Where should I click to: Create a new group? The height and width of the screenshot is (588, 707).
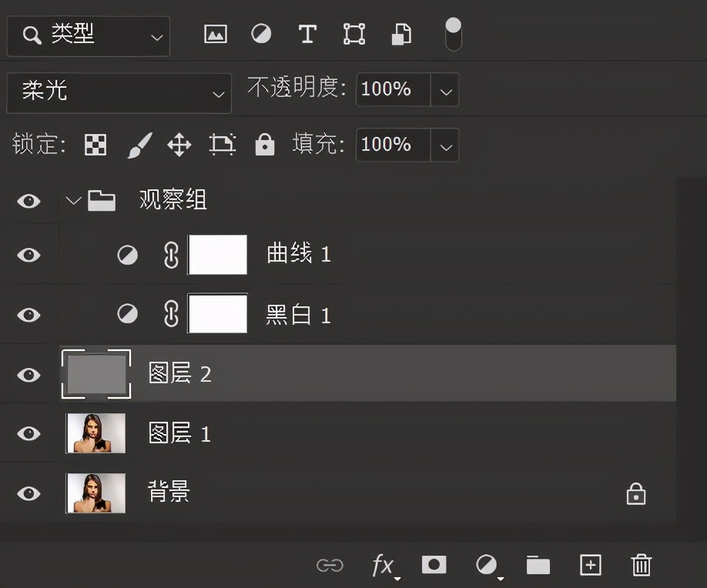pos(538,565)
